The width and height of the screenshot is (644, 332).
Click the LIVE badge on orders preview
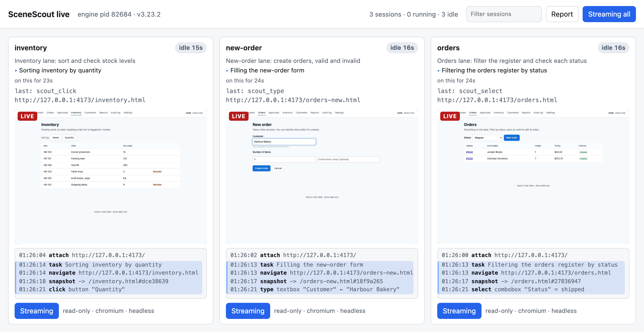tap(450, 116)
